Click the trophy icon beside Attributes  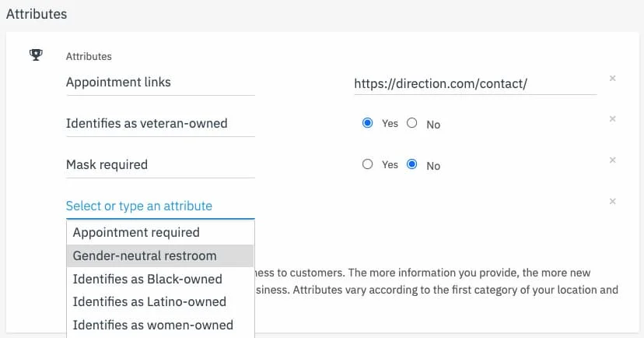point(36,55)
